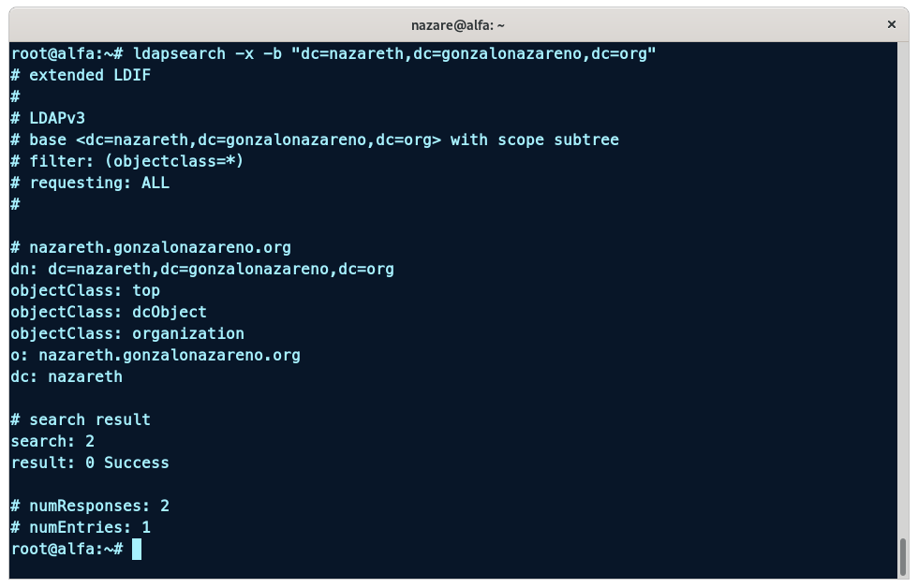Click the '# extended LDIF' line

(81, 75)
